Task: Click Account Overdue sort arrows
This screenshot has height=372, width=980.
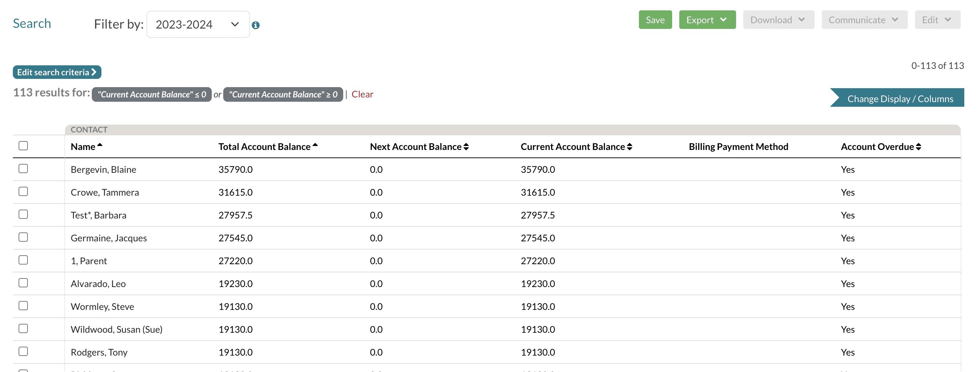Action: coord(918,147)
